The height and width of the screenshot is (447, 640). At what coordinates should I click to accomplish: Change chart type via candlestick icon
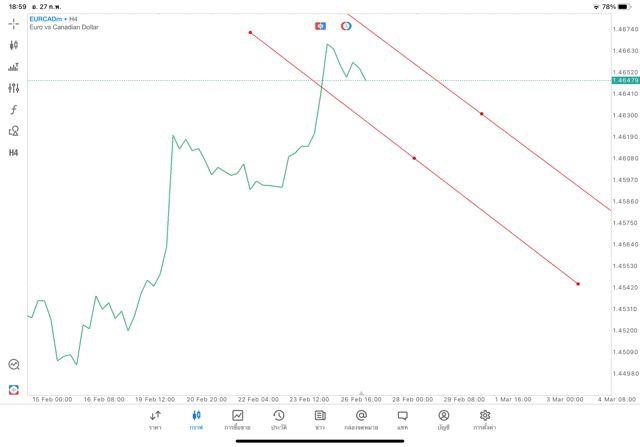[x=13, y=45]
